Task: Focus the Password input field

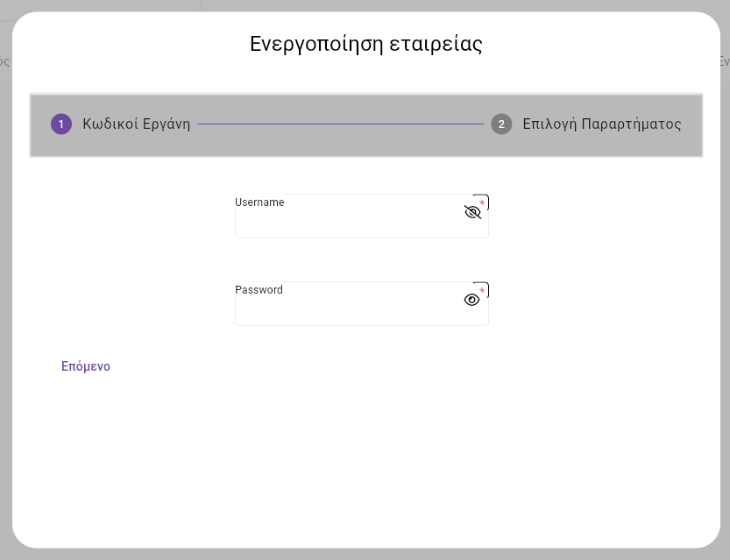Action: pos(351,308)
